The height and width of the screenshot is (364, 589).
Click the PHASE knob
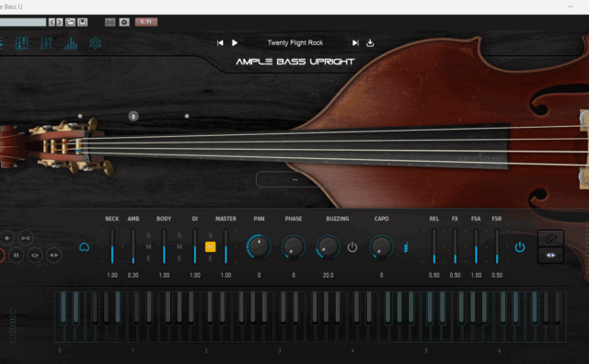pyautogui.click(x=294, y=246)
